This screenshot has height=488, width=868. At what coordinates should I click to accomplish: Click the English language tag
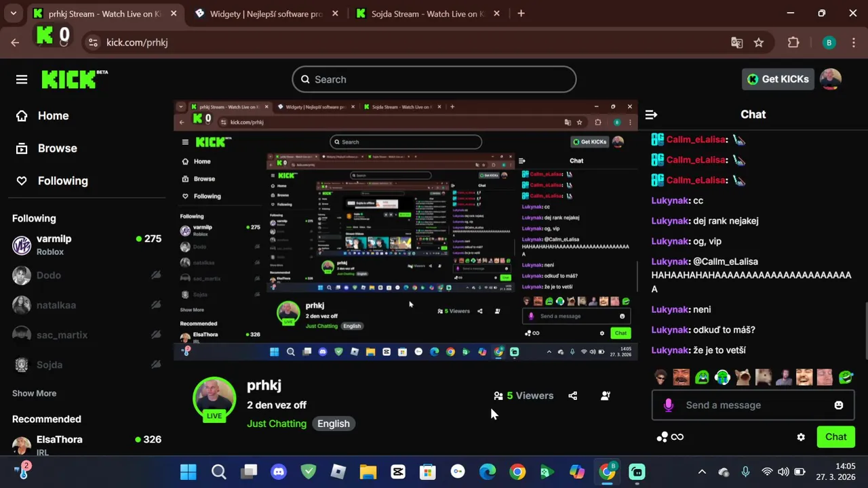tap(334, 424)
